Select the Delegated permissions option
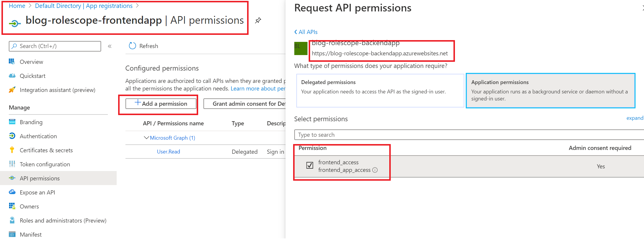 click(380, 90)
